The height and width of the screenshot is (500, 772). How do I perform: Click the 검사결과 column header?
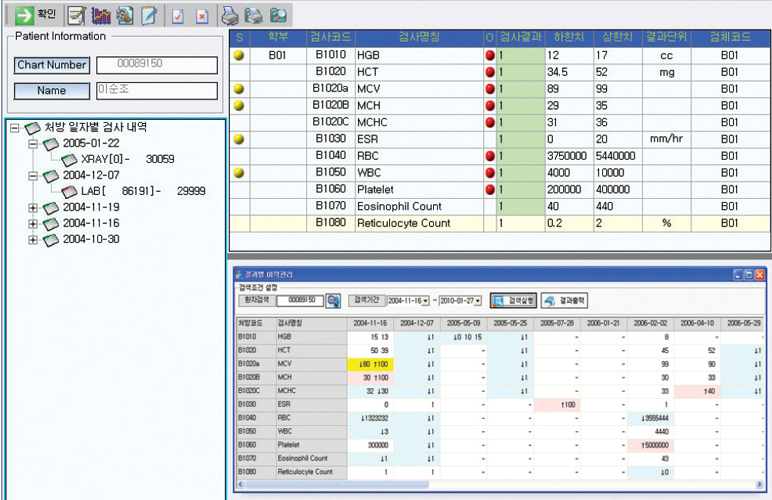(x=520, y=37)
